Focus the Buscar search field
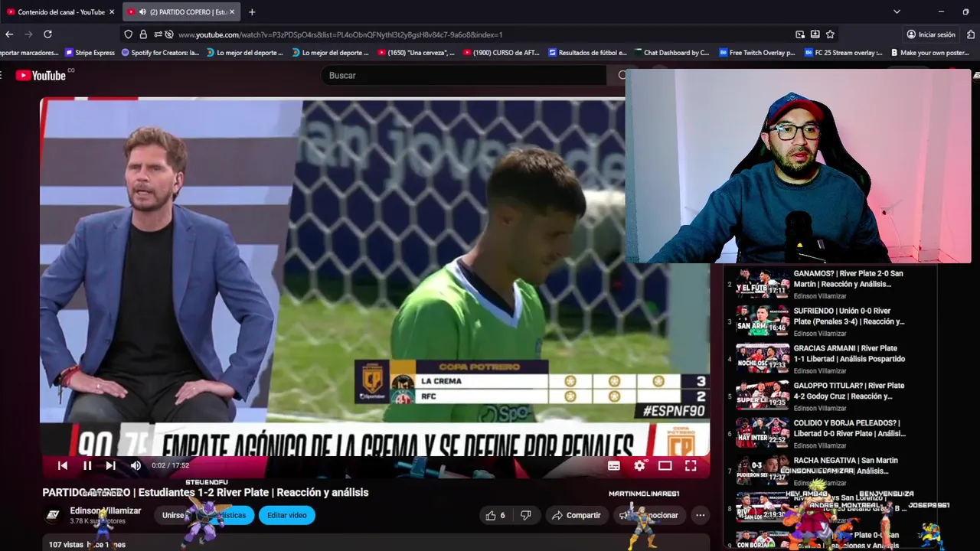This screenshot has height=551, width=980. 463,75
